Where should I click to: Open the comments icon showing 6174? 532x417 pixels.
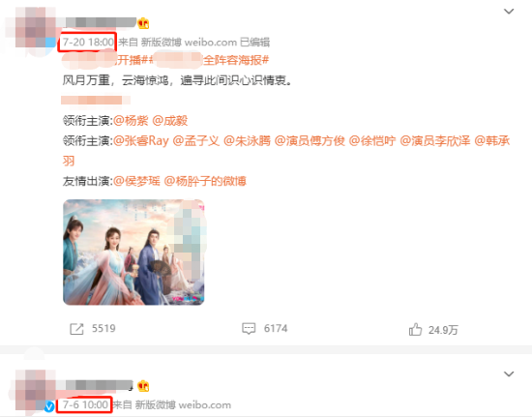point(249,328)
